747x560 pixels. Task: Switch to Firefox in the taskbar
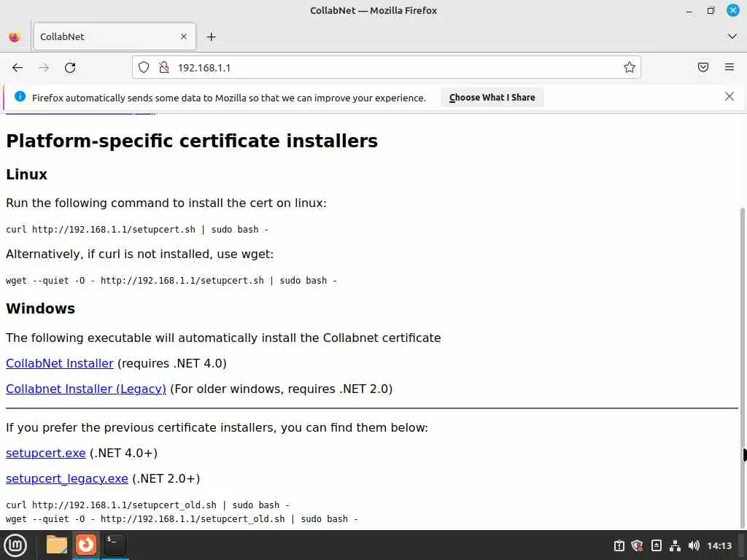(86, 545)
